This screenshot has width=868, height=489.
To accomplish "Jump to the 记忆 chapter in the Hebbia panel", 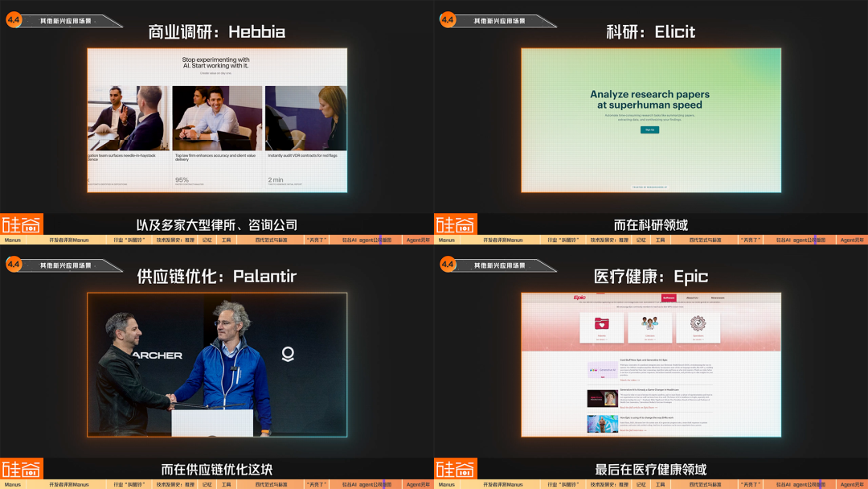I will (x=207, y=240).
